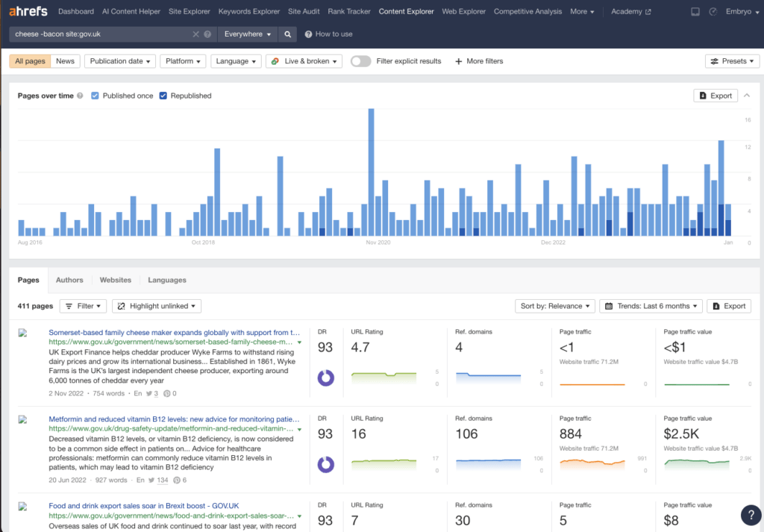Toggle the Published once checkbox
The height and width of the screenshot is (532, 764).
[x=95, y=96]
